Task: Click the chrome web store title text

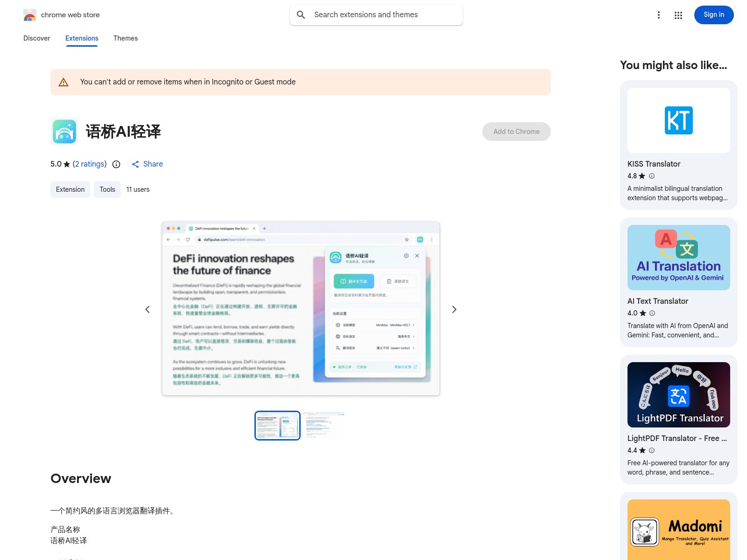Action: (70, 15)
